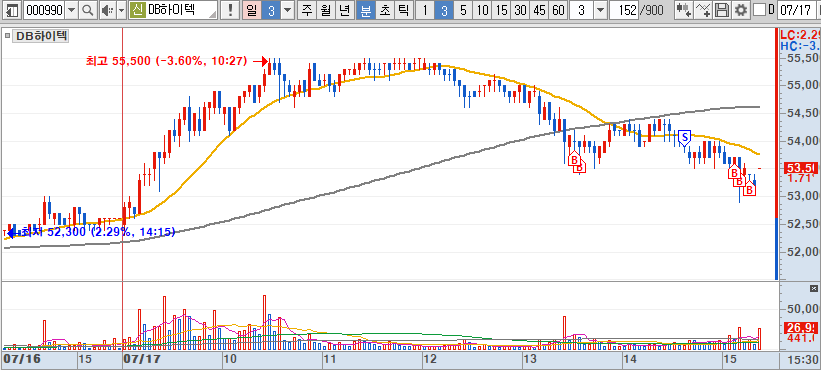Click the stock code field 000990
The height and width of the screenshot is (370, 821).
(x=44, y=10)
